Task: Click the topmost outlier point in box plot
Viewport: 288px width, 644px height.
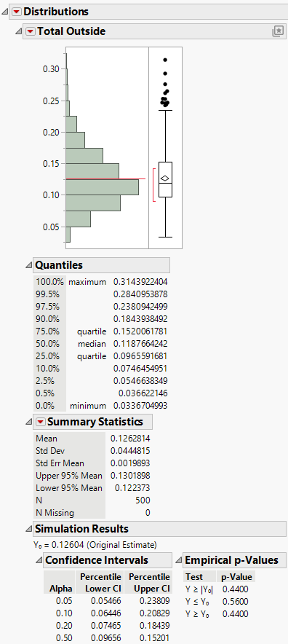Action: [x=165, y=60]
